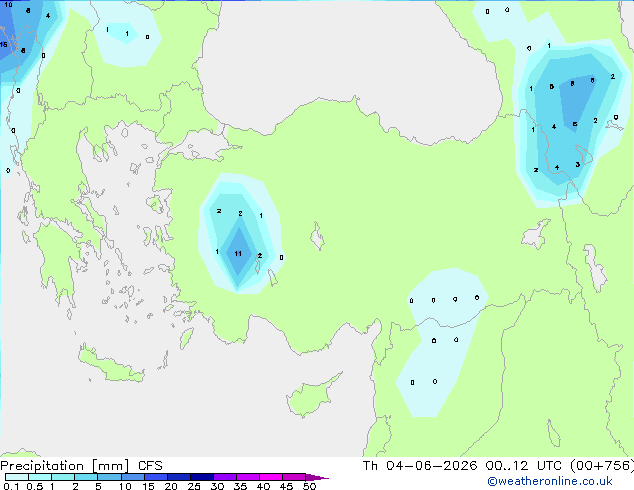Select the 0.5–1 mm legend swatch

(40, 477)
